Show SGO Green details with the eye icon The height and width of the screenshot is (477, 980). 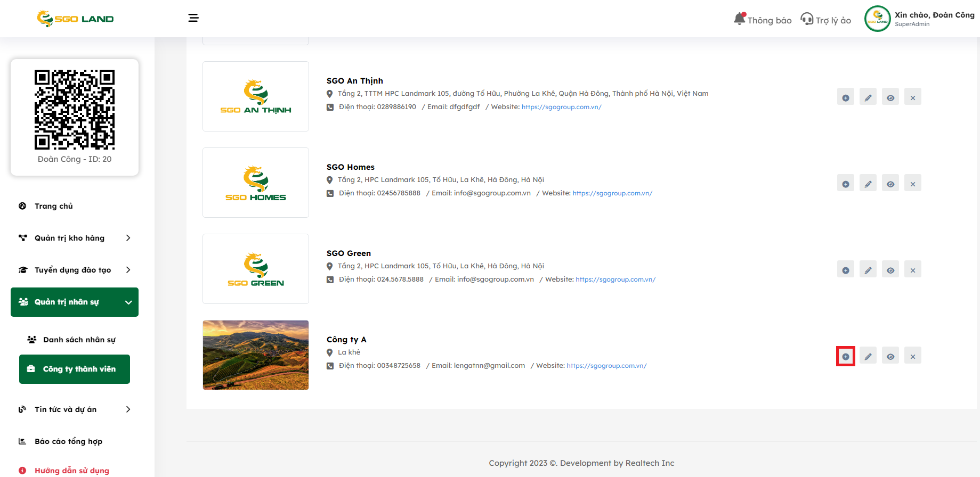pyautogui.click(x=890, y=270)
